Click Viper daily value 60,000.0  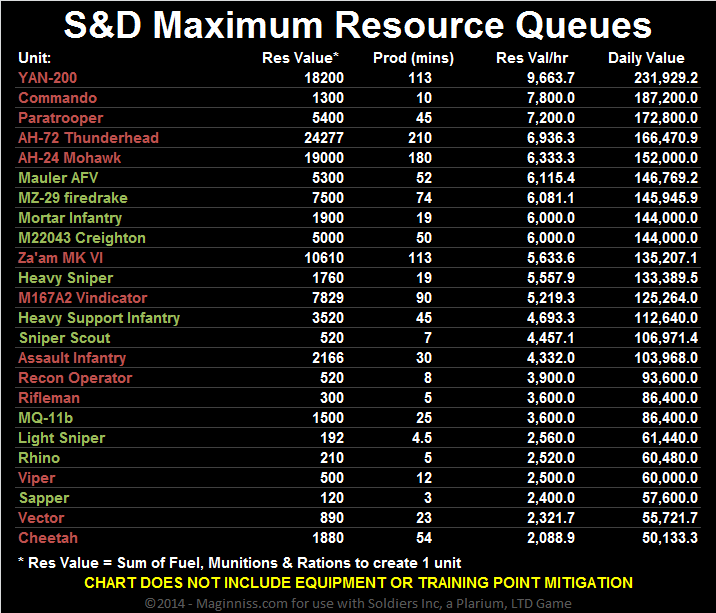(x=670, y=478)
